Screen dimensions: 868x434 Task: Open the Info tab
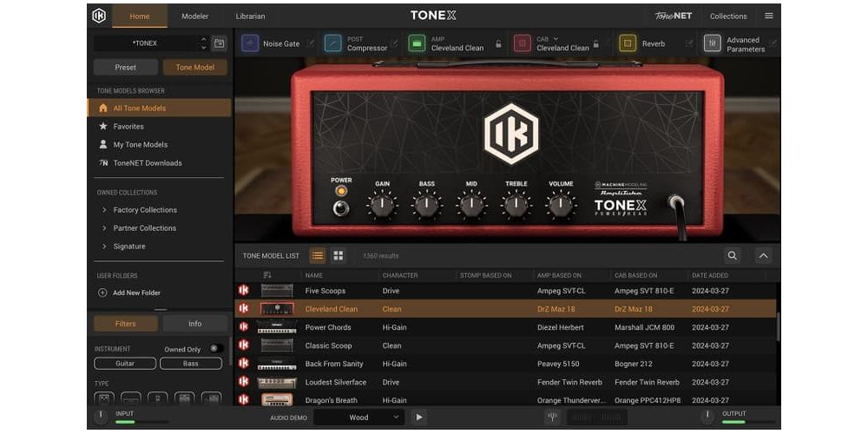pos(194,324)
